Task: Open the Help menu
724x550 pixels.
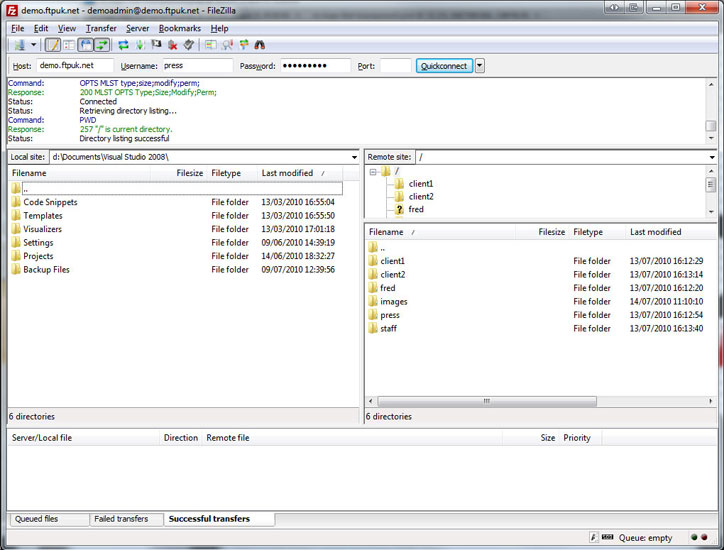Action: (x=219, y=29)
